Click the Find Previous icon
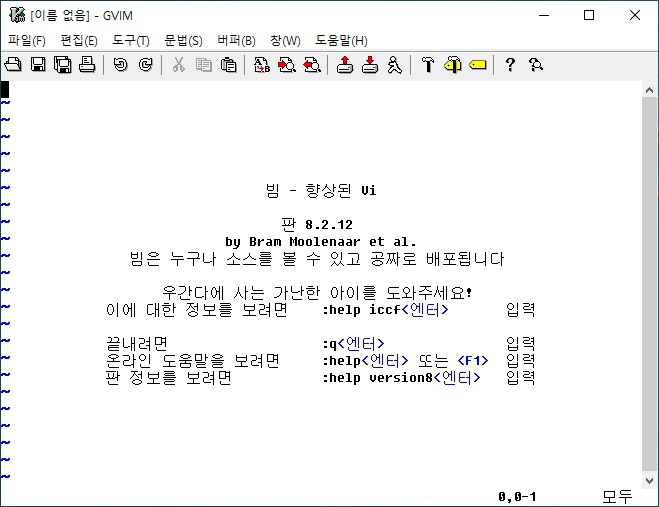The height and width of the screenshot is (507, 659). pos(312,65)
